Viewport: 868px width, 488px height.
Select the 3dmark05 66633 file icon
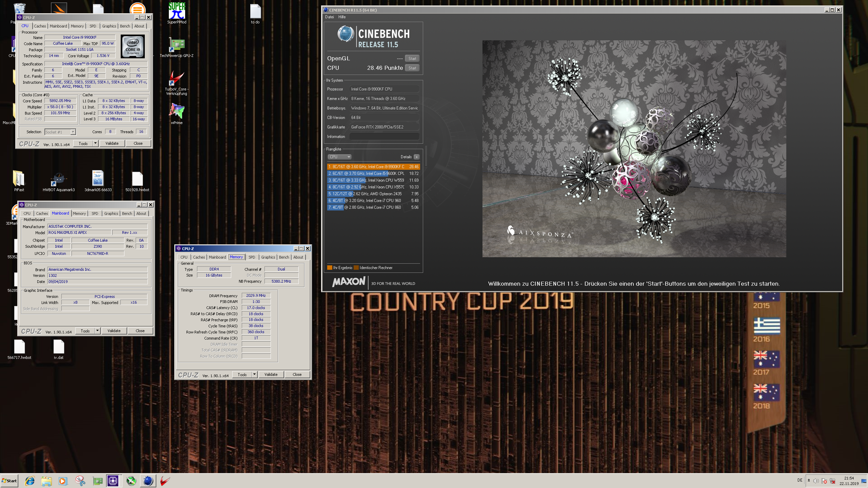98,181
